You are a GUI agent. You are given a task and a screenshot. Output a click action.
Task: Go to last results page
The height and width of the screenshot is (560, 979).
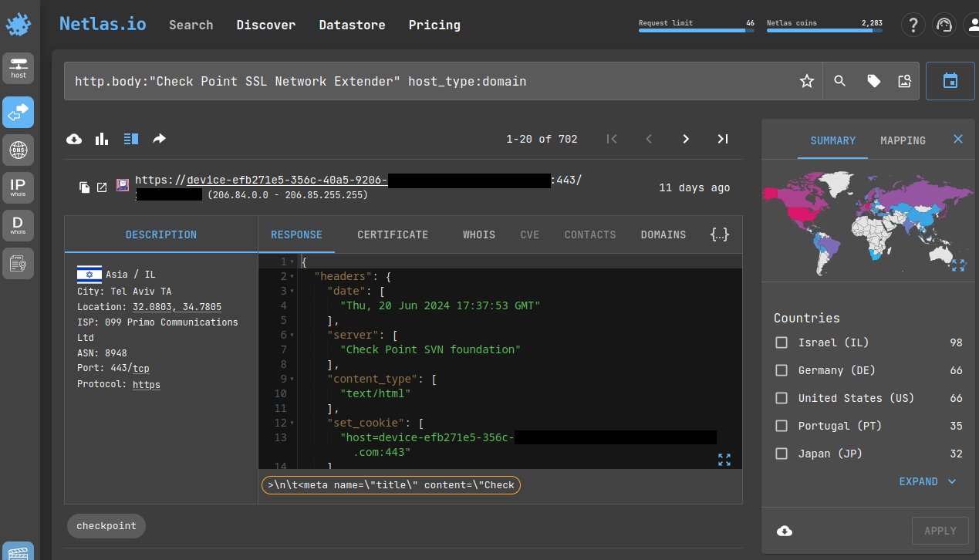723,139
